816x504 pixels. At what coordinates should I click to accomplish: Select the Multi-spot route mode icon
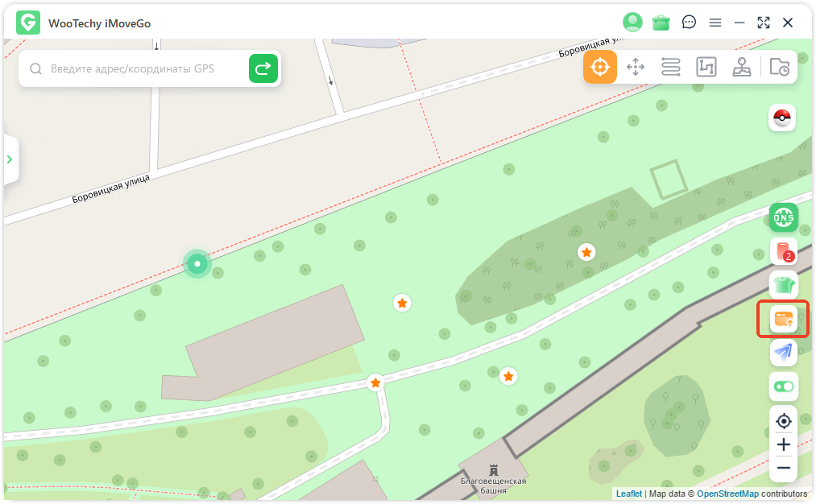coord(706,67)
